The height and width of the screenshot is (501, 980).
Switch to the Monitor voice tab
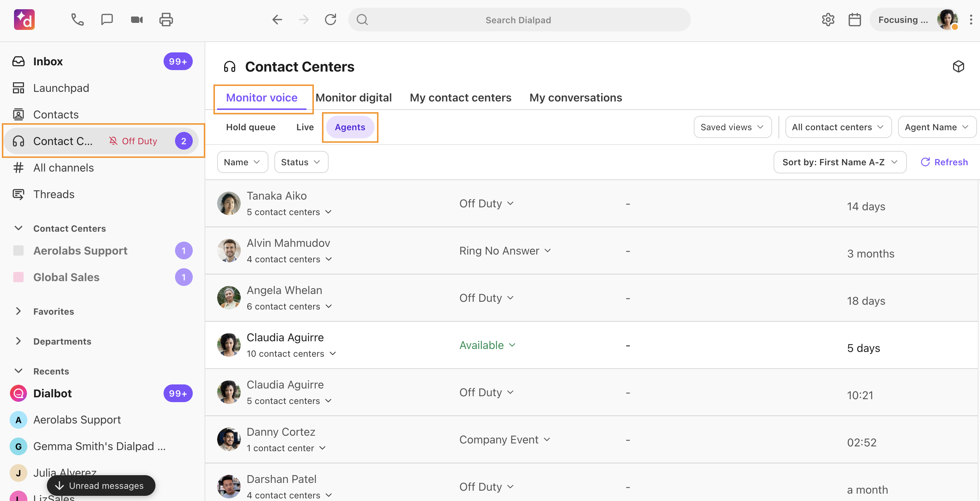[x=262, y=98]
